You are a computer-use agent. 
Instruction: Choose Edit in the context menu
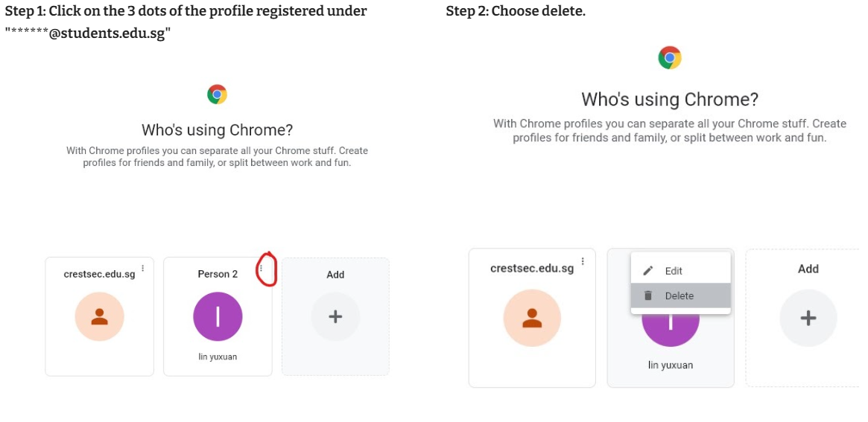click(x=680, y=271)
